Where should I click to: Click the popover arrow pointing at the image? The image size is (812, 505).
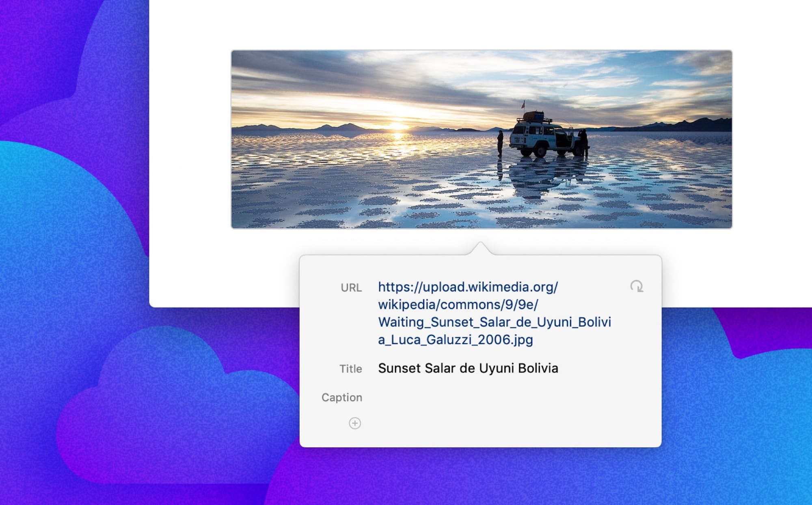pos(481,249)
